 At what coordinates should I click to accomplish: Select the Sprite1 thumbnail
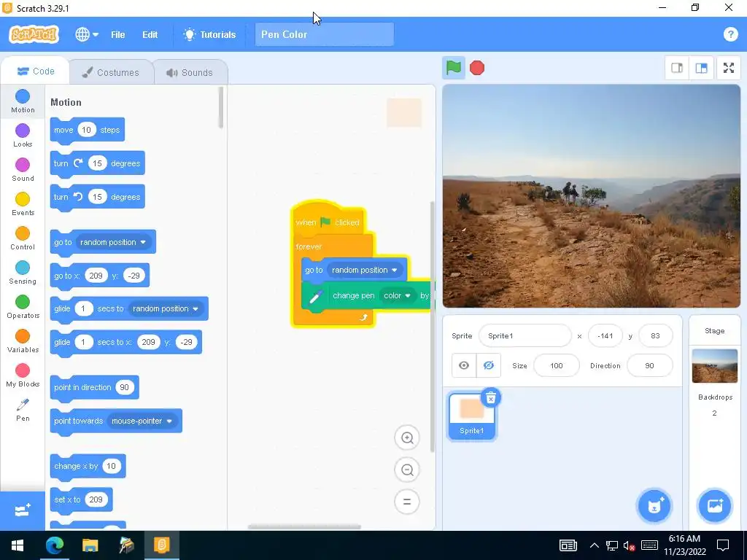(x=472, y=416)
